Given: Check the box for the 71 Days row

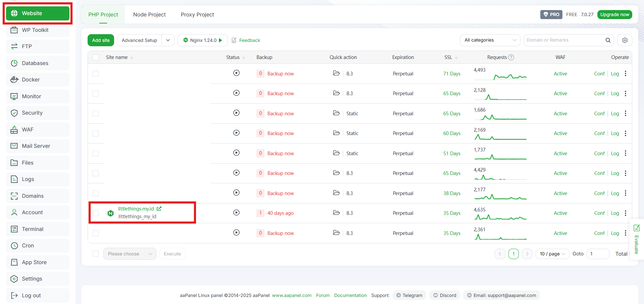Looking at the screenshot, I should click(96, 74).
